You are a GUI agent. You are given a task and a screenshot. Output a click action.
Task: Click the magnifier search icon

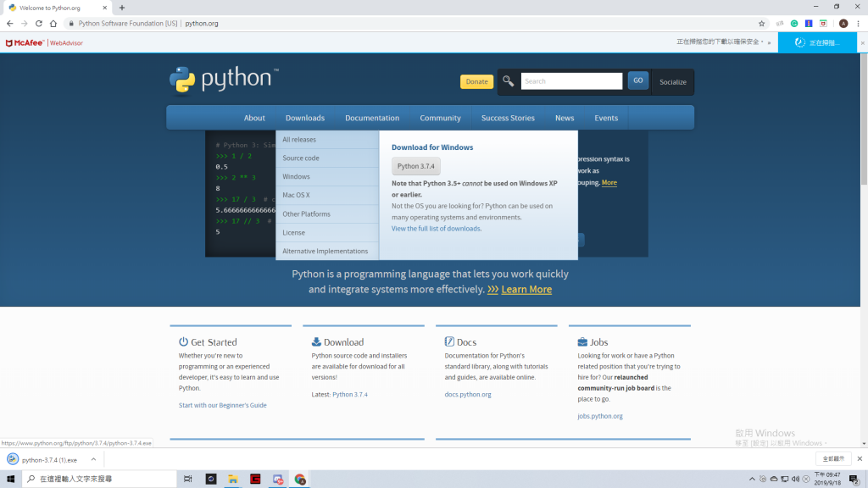click(509, 81)
